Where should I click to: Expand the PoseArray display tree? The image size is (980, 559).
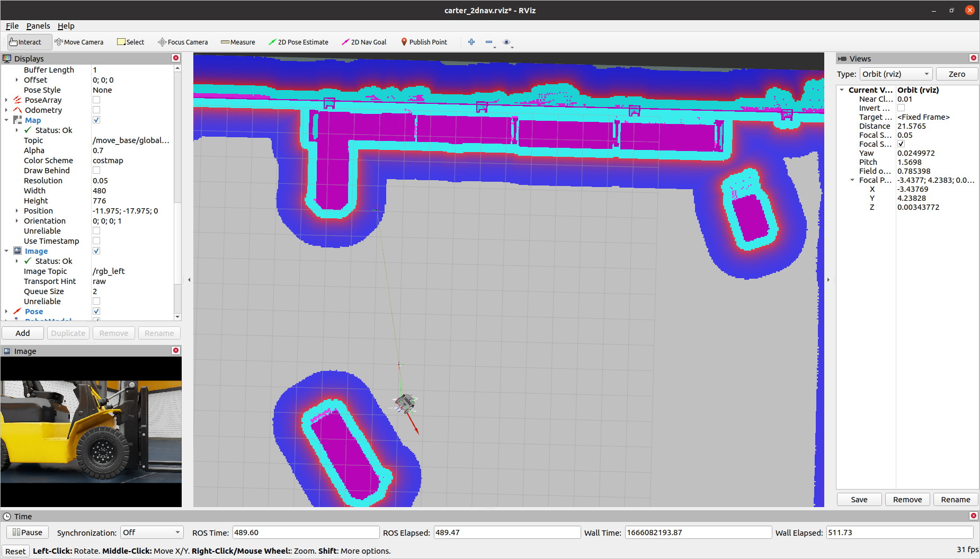click(x=6, y=100)
